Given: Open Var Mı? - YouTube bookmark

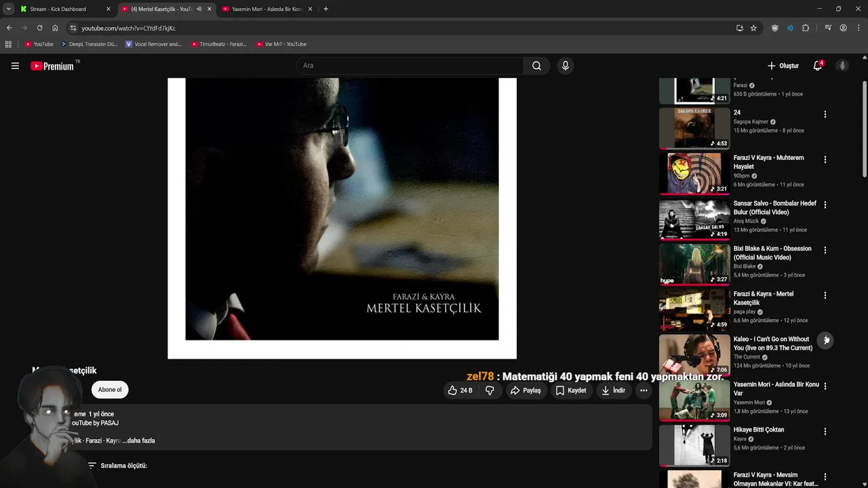Looking at the screenshot, I should (281, 44).
